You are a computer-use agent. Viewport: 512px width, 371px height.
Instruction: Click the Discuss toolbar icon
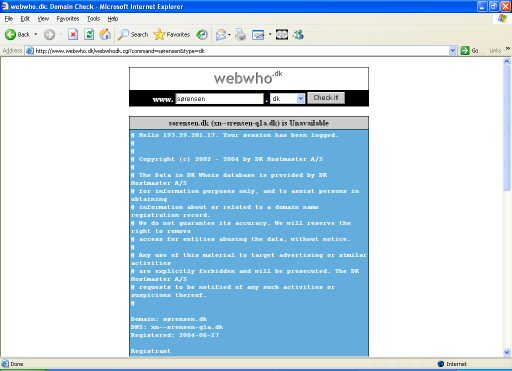tap(282, 34)
